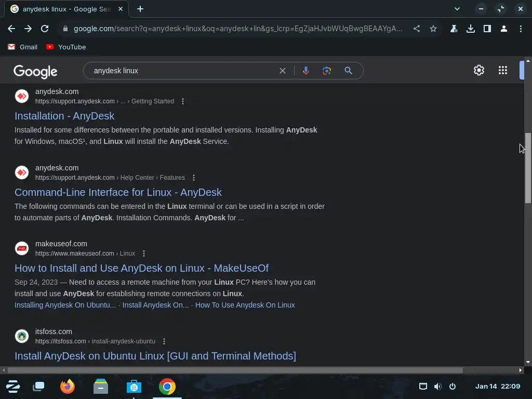Open the share this page icon

(x=417, y=29)
